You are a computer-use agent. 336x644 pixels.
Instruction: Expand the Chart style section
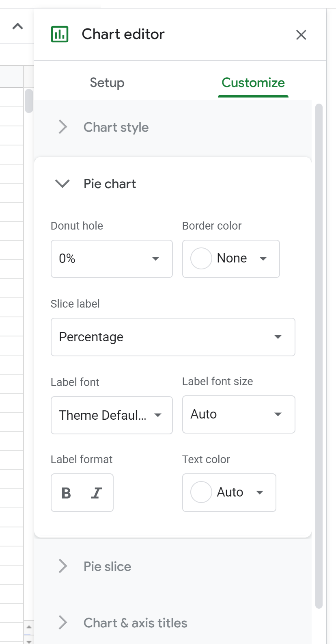click(x=116, y=128)
